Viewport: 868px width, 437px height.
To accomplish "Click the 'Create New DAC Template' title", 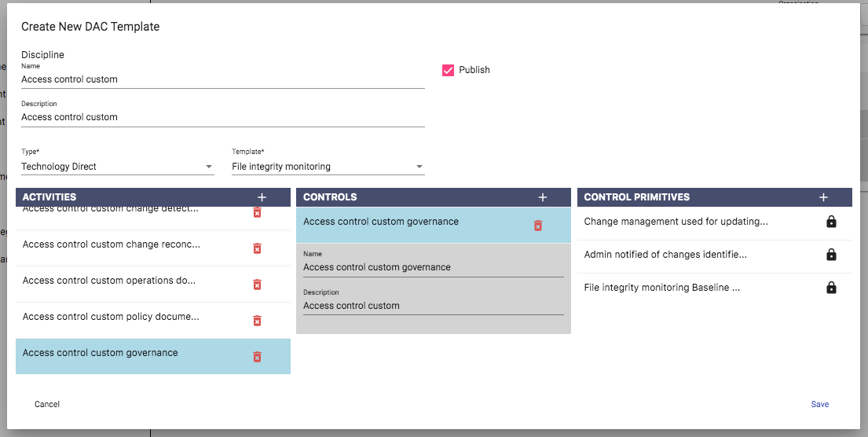I will click(90, 27).
